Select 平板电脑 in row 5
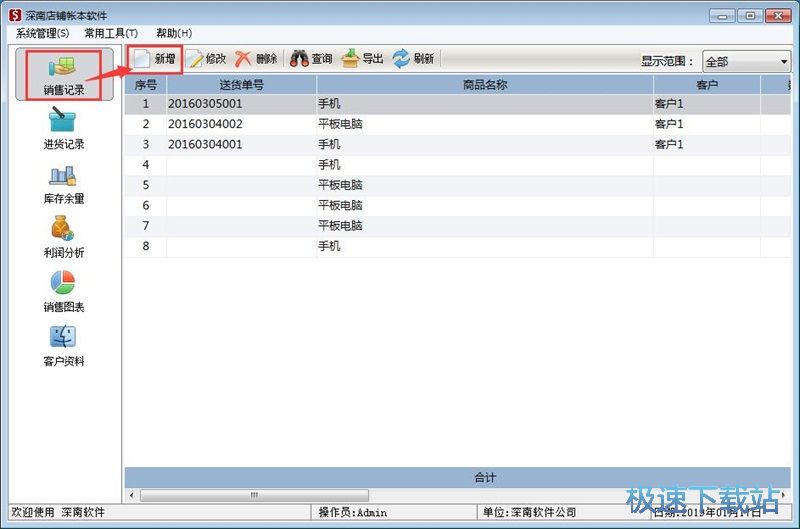Viewport: 800px width, 529px height. (340, 185)
